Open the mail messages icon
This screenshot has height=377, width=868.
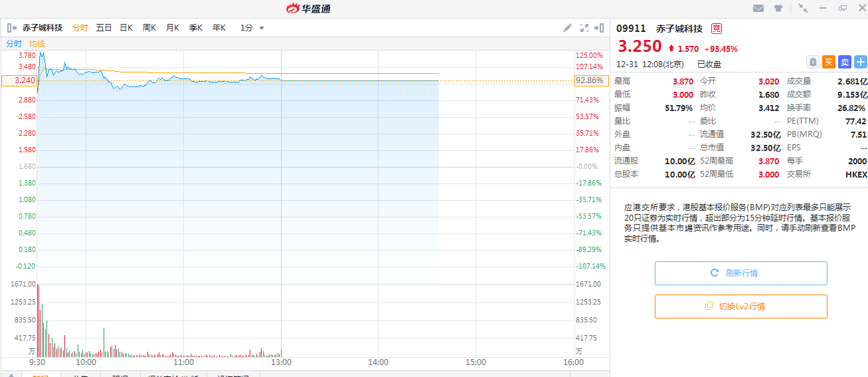click(758, 9)
